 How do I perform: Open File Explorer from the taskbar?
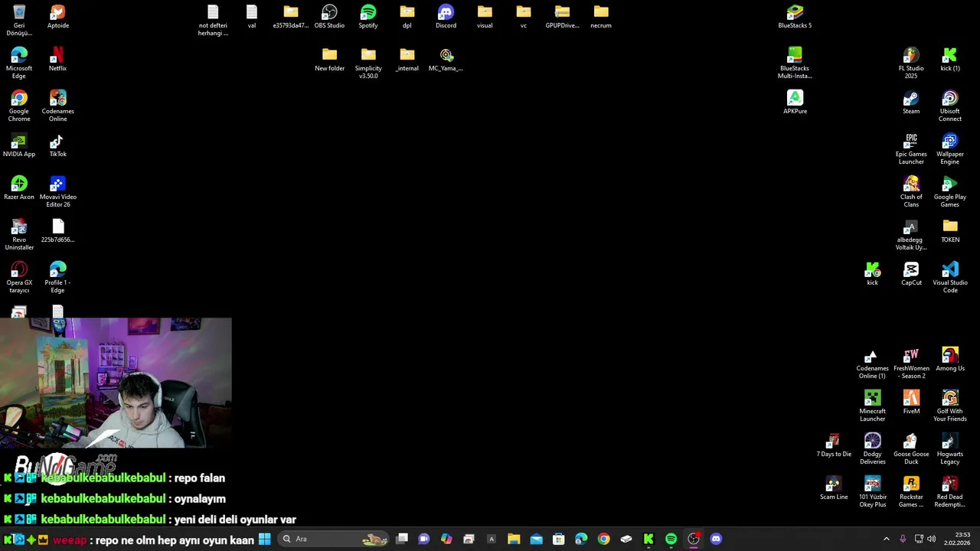tap(514, 539)
